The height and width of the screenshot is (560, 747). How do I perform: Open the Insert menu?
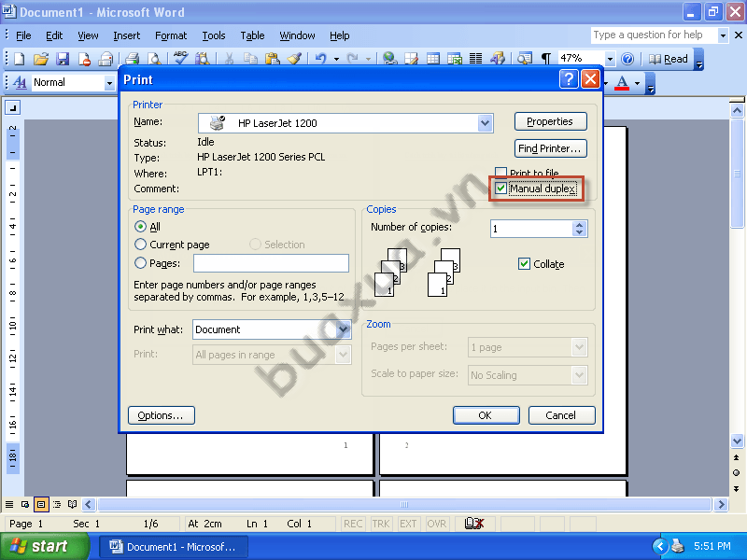[127, 35]
